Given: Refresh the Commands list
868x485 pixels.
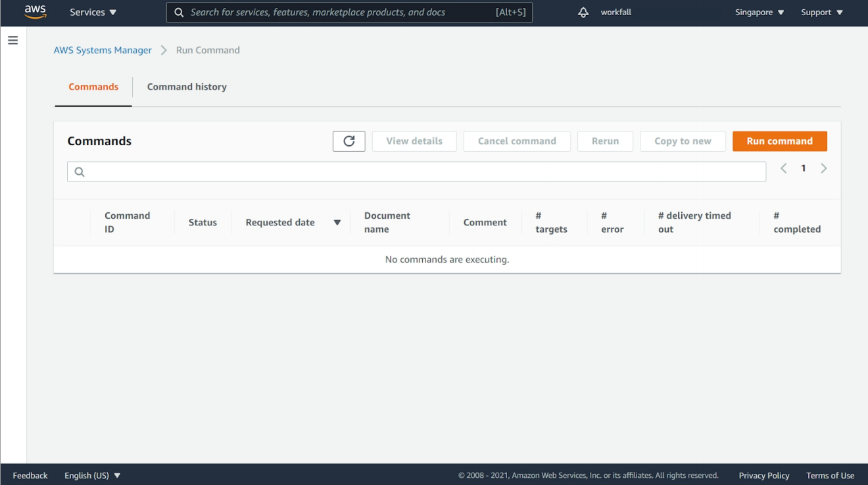Looking at the screenshot, I should (x=349, y=141).
